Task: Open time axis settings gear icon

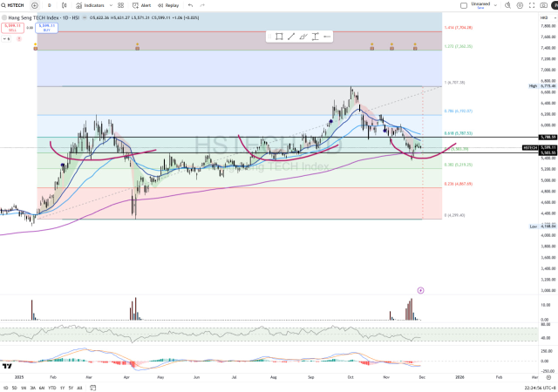Action: [x=548, y=377]
